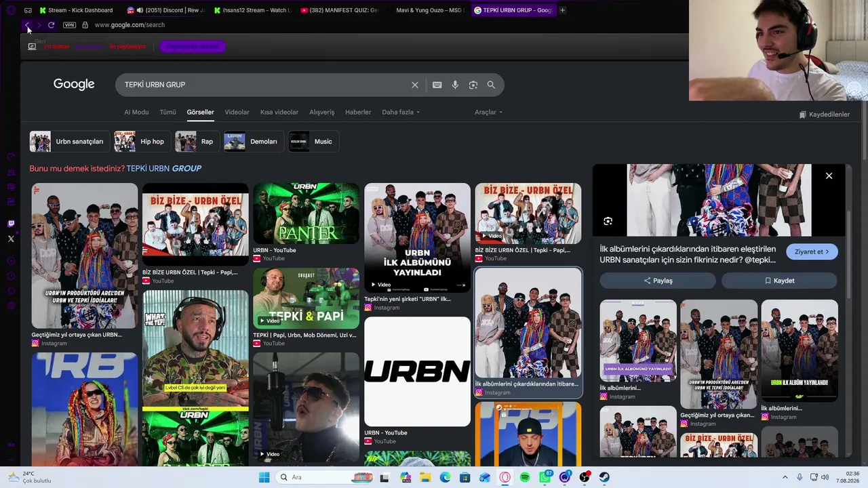
Task: Open Steam from taskbar
Action: 604,477
